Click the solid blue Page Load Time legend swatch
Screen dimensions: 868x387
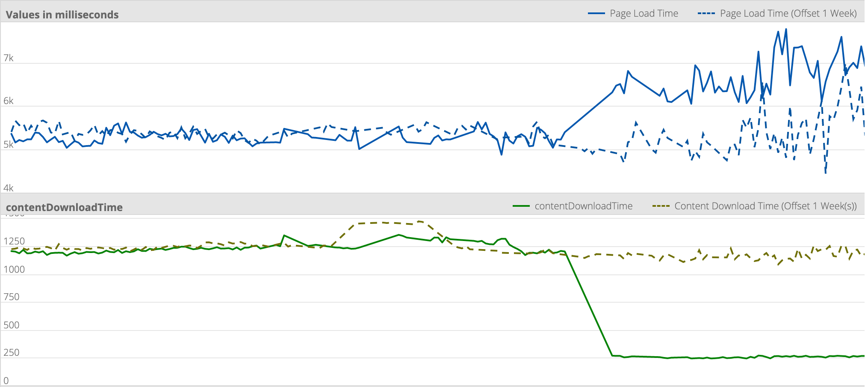[596, 14]
